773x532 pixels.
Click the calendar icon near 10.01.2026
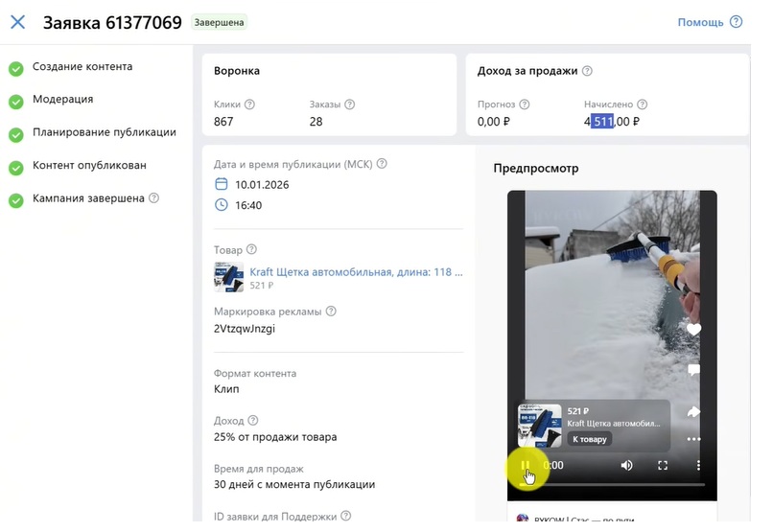coord(222,184)
